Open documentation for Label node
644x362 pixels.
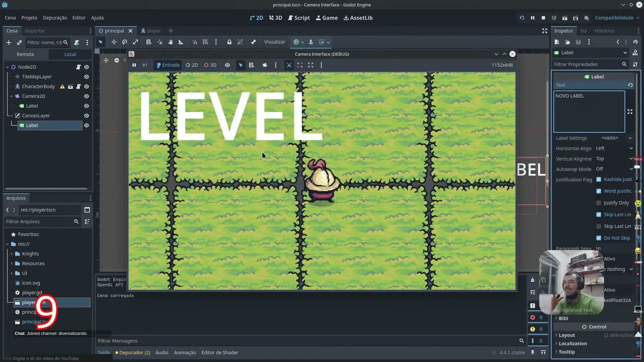635,53
